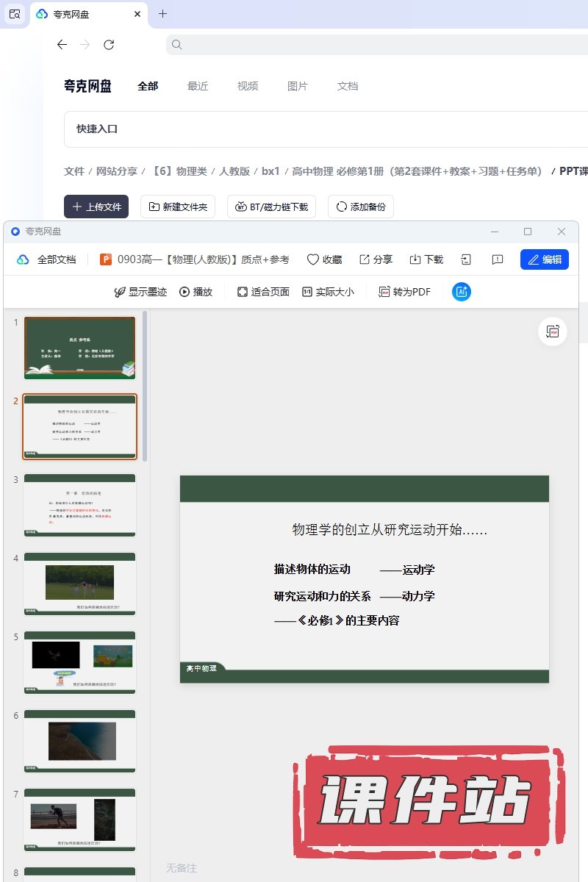Open 人教版 in the breadcrumb path
Image resolution: width=588 pixels, height=882 pixels.
point(234,171)
